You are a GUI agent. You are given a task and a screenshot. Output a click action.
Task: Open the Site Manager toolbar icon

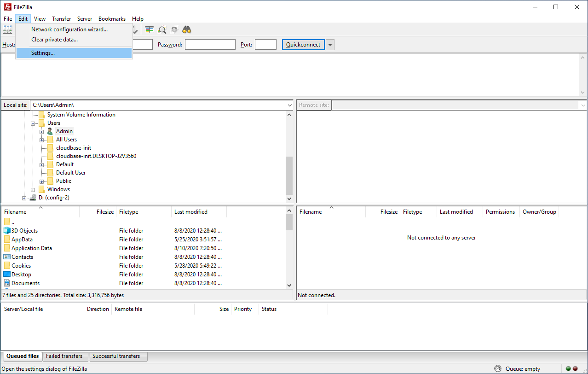click(8, 30)
